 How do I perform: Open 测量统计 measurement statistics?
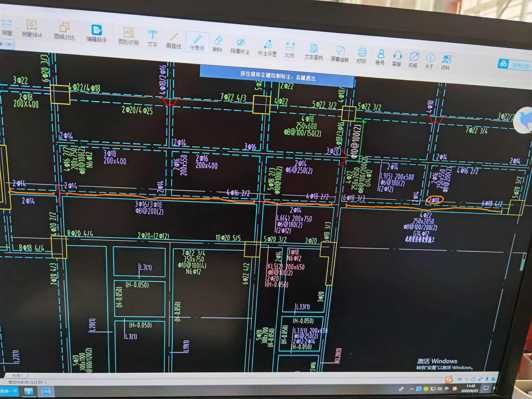click(32, 29)
